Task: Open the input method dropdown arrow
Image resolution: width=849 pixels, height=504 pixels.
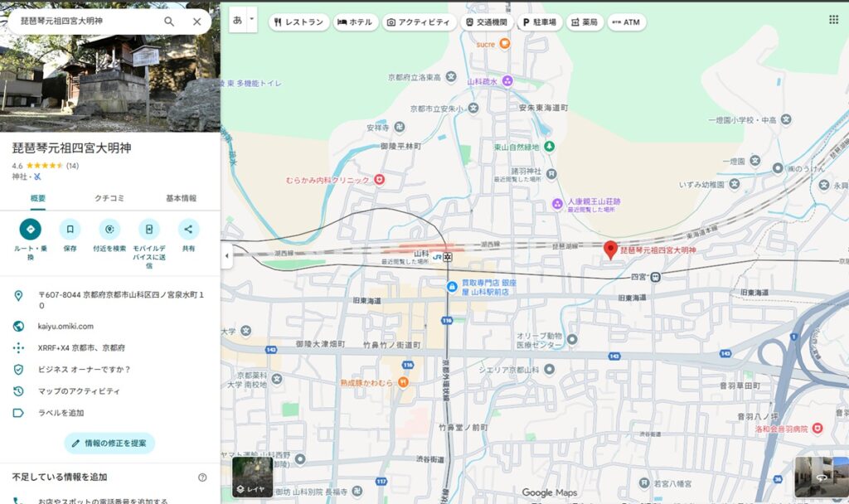Action: [252, 18]
